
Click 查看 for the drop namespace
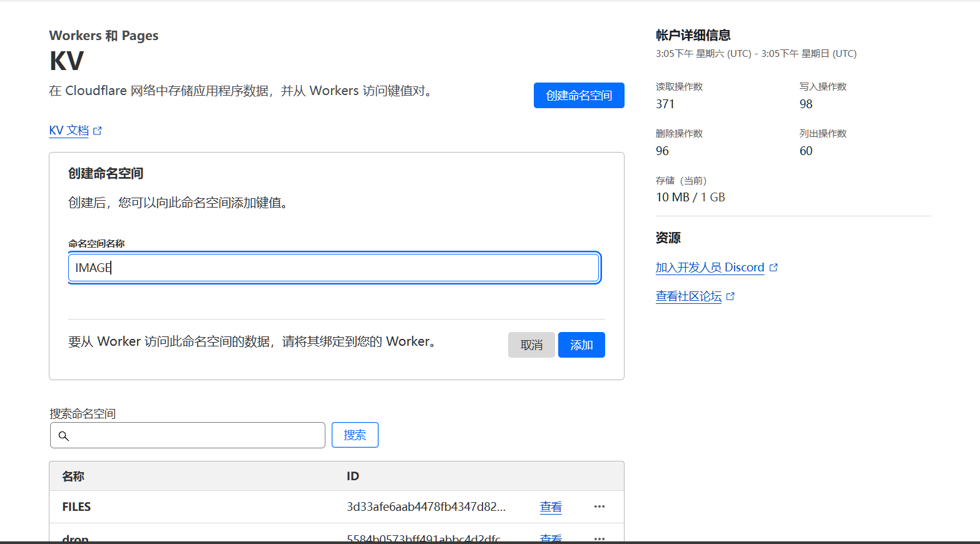point(551,538)
